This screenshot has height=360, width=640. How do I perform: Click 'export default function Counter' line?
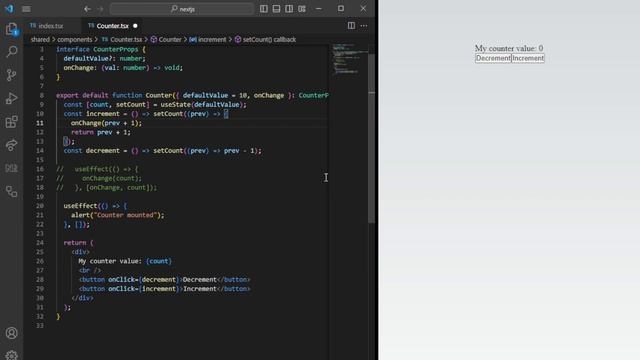tap(114, 95)
